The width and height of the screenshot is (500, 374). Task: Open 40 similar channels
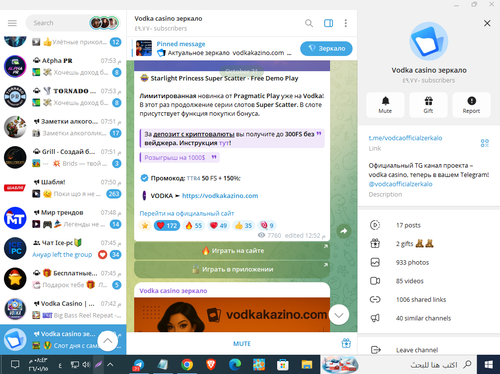(428, 318)
